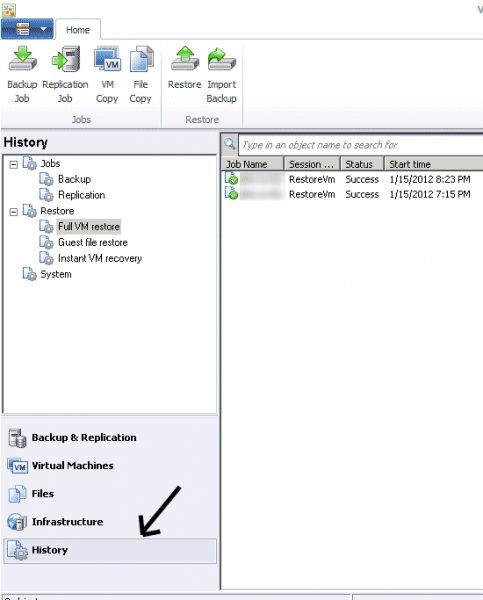Start a VM Copy job
Image resolution: width=483 pixels, height=600 pixels.
click(107, 75)
